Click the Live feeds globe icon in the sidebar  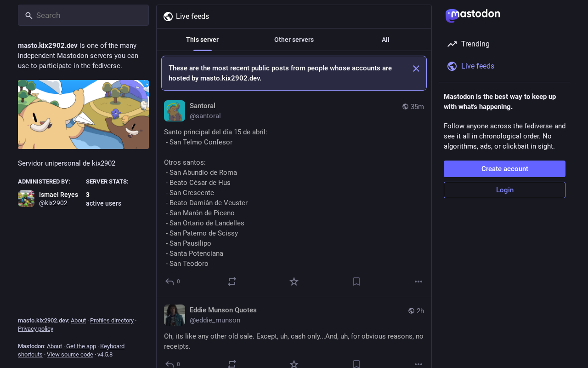point(452,66)
